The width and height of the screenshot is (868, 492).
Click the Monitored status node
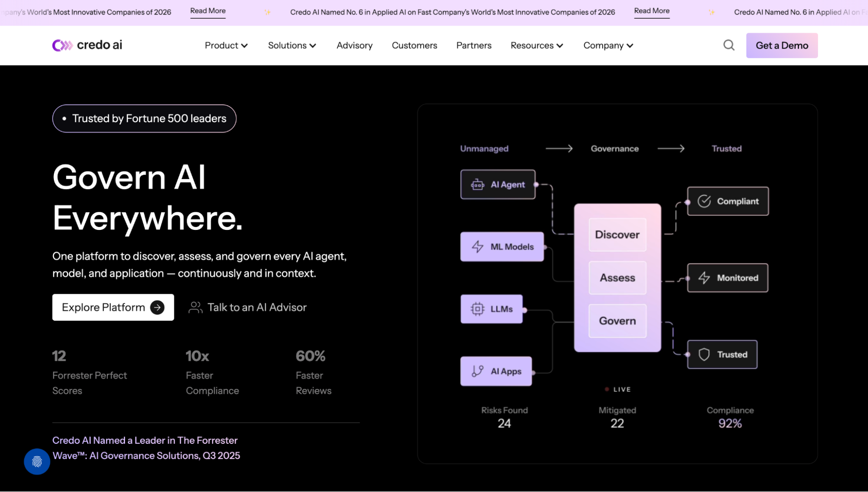[x=727, y=278]
